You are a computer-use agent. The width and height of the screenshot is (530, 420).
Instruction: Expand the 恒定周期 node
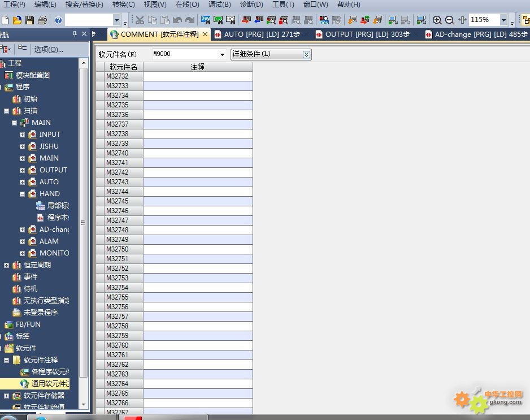coord(6,266)
